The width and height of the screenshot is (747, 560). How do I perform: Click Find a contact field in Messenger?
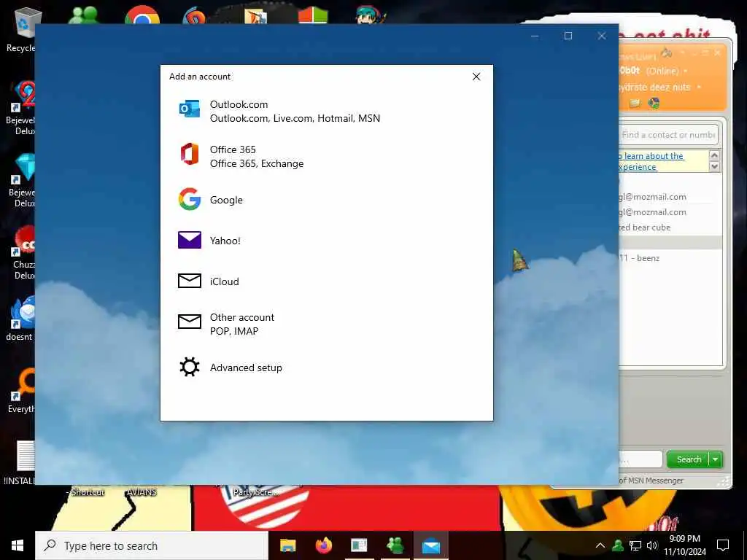(x=668, y=135)
